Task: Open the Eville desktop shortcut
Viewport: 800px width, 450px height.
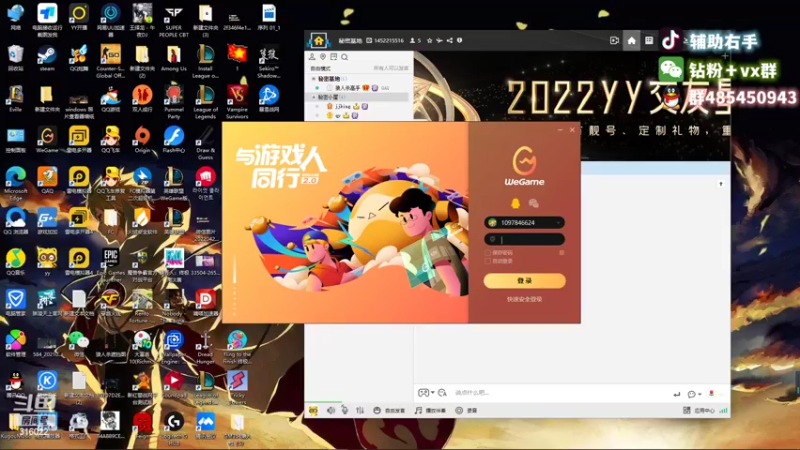Action: coord(15,99)
